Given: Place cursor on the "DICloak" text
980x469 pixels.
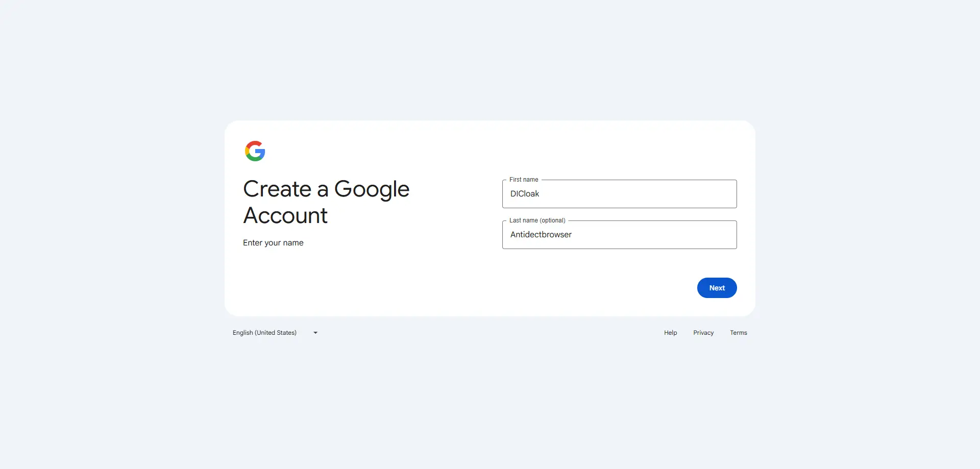Looking at the screenshot, I should pos(525,194).
